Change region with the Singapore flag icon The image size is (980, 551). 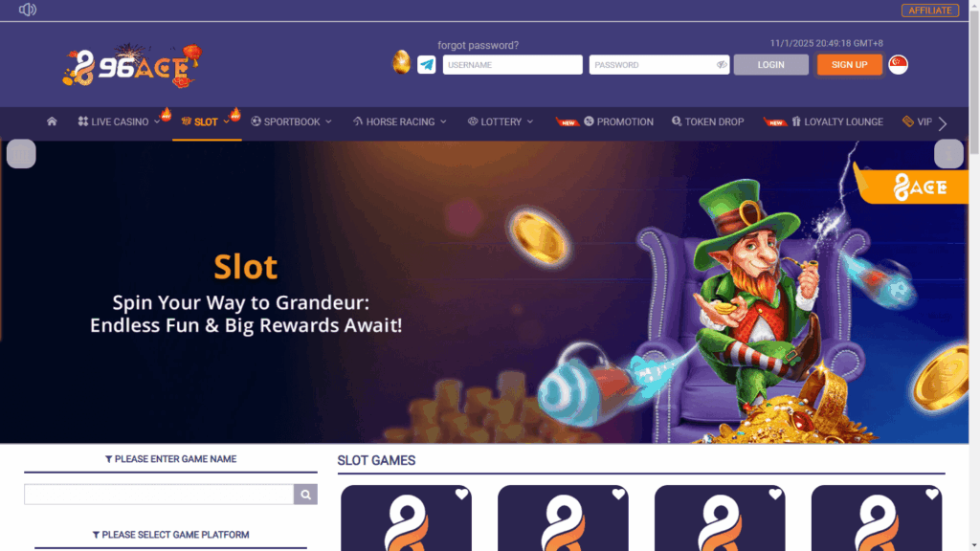coord(898,64)
